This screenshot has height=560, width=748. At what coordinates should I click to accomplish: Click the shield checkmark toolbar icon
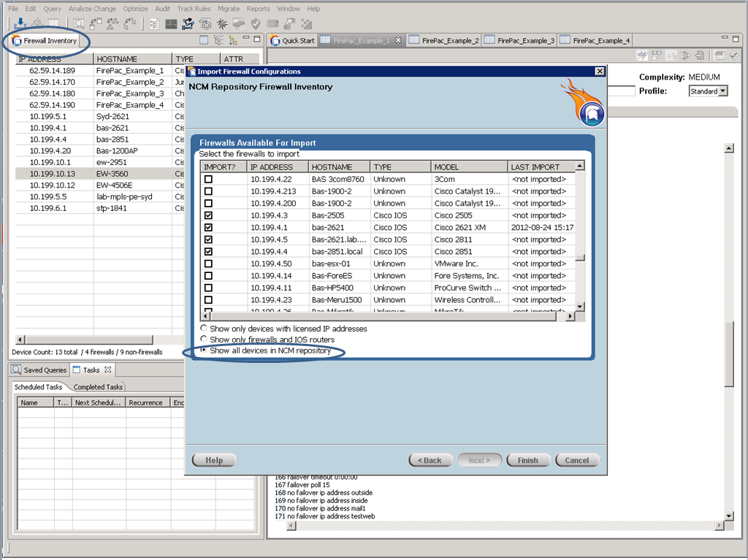pos(256,24)
